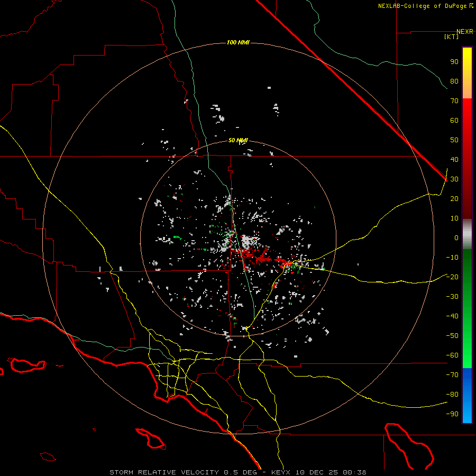
Task: Click the -60 value on the velocity scale
Action: point(452,355)
